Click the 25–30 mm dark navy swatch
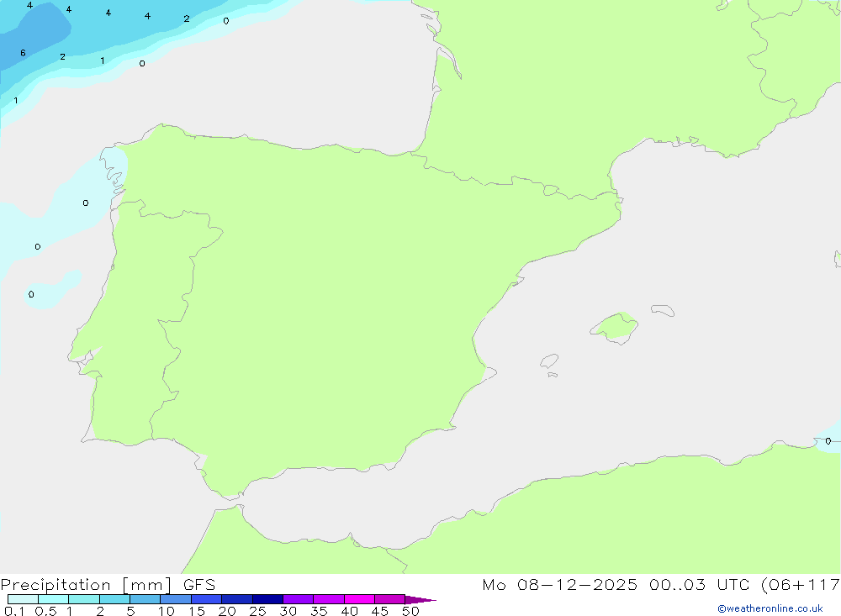 click(x=267, y=599)
